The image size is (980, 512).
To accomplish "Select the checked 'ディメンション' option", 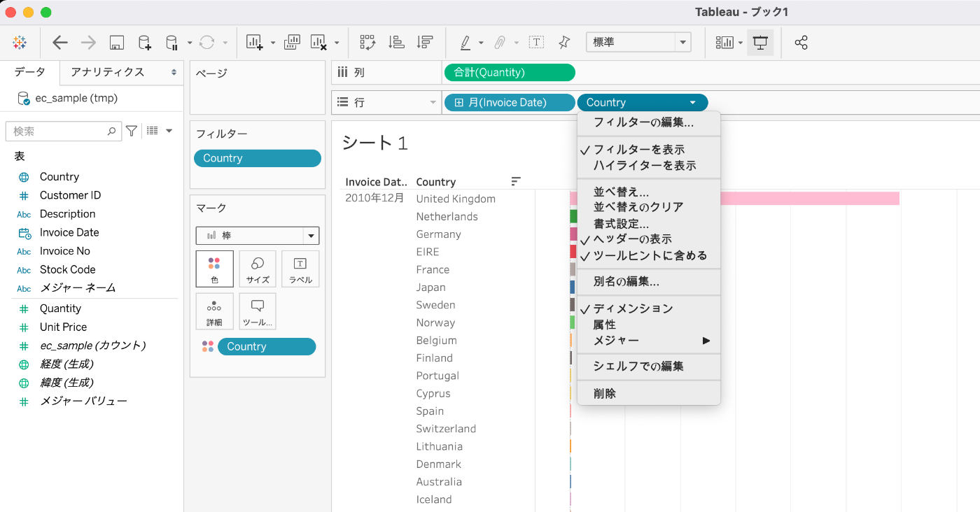I will (649, 308).
